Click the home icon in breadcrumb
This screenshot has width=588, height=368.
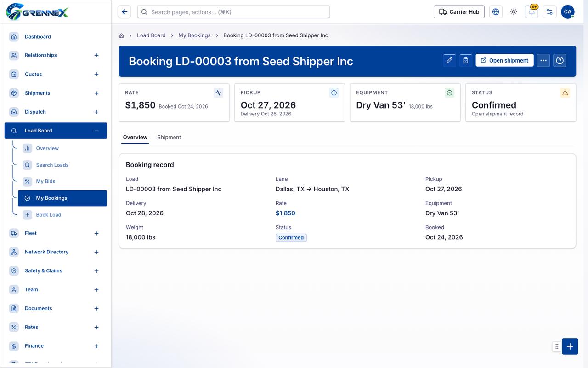(122, 35)
